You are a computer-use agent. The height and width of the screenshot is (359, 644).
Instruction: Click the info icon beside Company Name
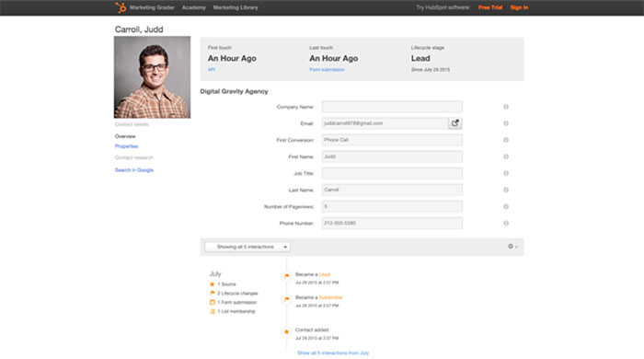coord(506,107)
